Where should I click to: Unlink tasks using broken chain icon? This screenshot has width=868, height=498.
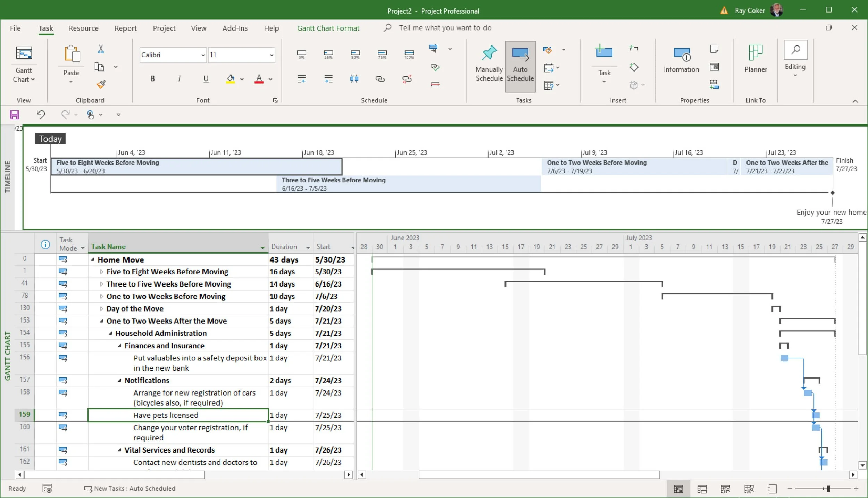[x=407, y=79]
